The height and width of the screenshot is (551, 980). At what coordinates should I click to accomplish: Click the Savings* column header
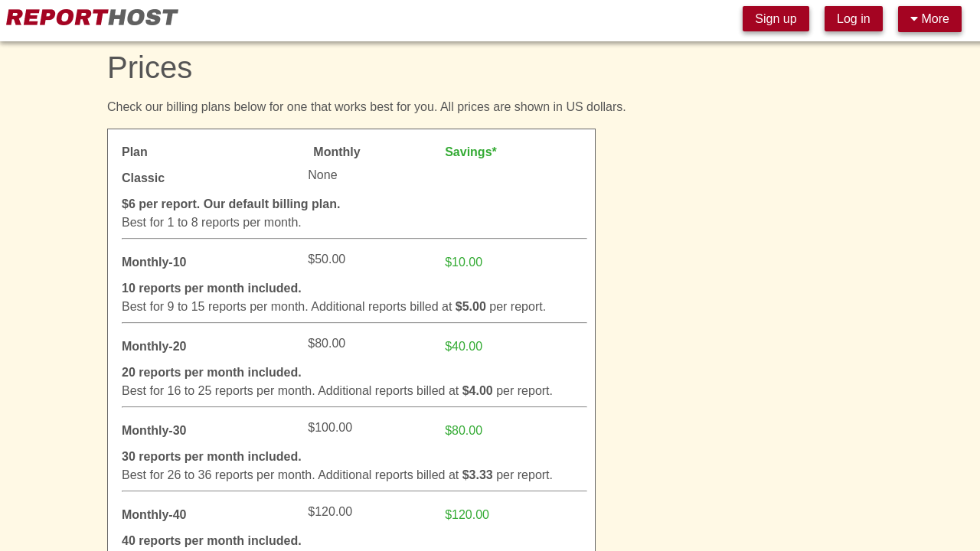coord(470,152)
